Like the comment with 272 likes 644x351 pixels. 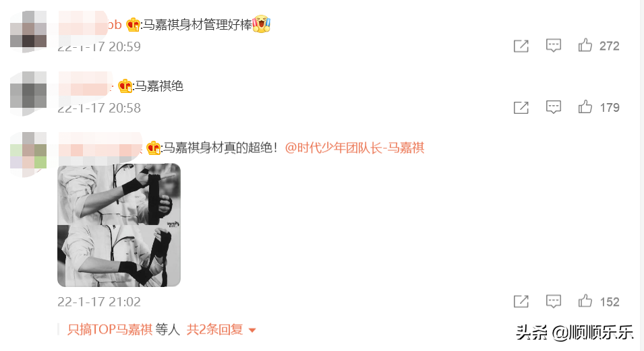585,45
